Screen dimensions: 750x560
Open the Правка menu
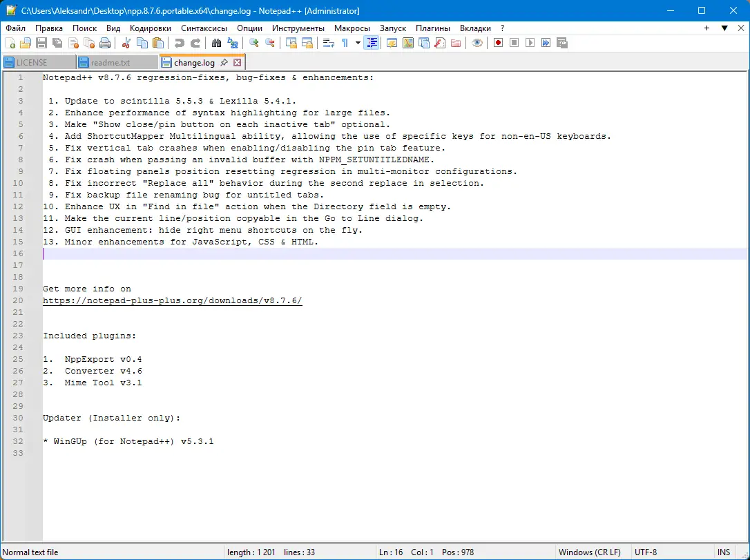click(x=49, y=28)
